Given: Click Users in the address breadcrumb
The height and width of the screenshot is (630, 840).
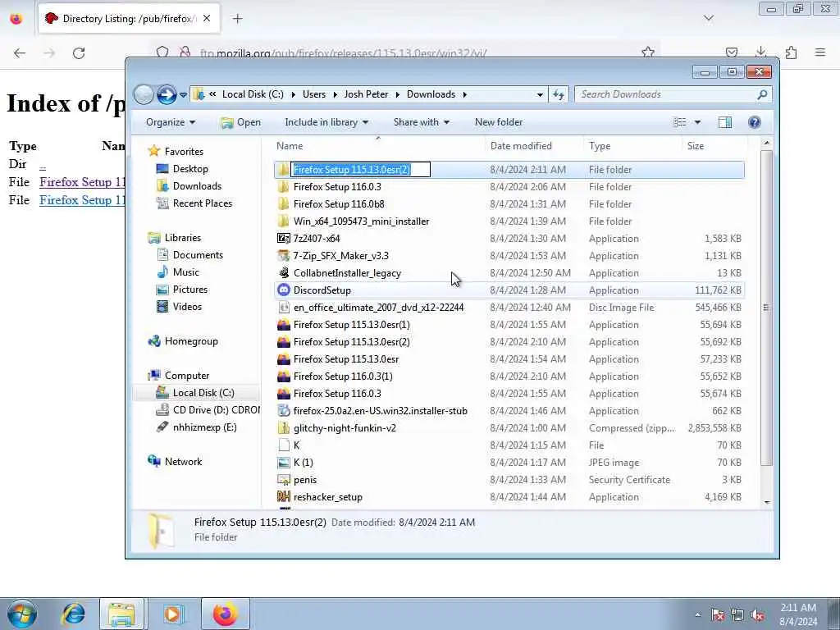Looking at the screenshot, I should click(x=314, y=94).
